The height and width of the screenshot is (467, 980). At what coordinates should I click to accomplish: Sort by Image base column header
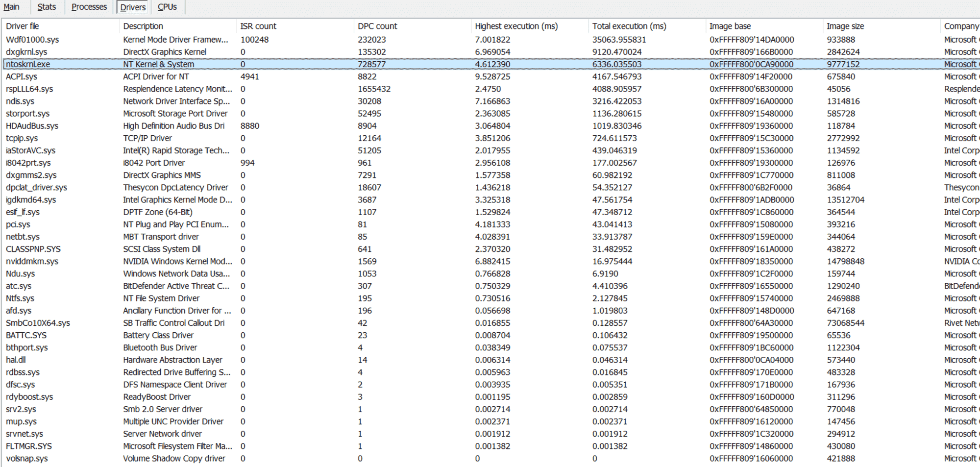[764, 26]
